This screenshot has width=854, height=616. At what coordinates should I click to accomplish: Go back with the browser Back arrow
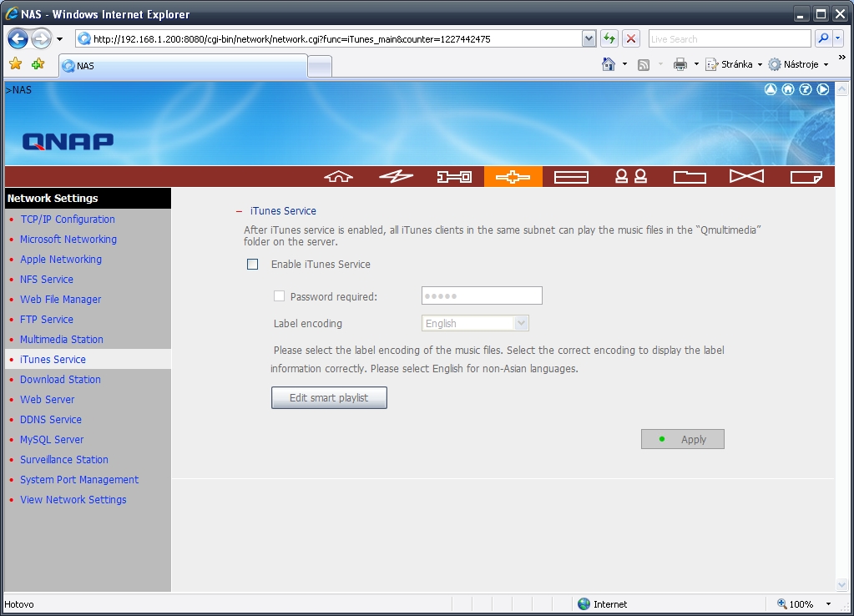point(18,38)
